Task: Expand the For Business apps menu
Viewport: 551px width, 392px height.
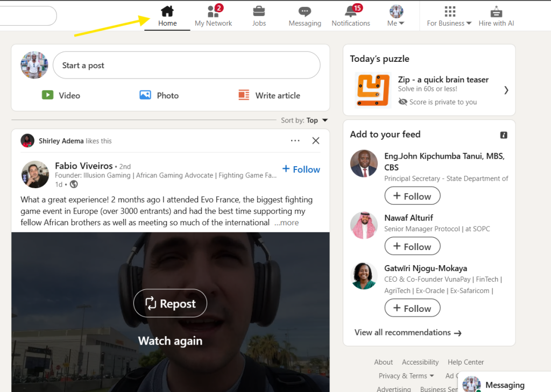Action: coord(449,16)
